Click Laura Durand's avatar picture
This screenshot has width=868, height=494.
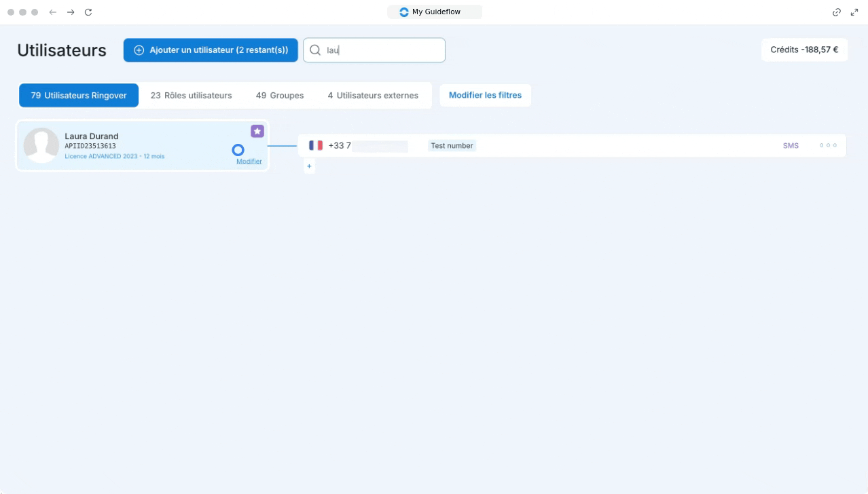click(x=41, y=145)
